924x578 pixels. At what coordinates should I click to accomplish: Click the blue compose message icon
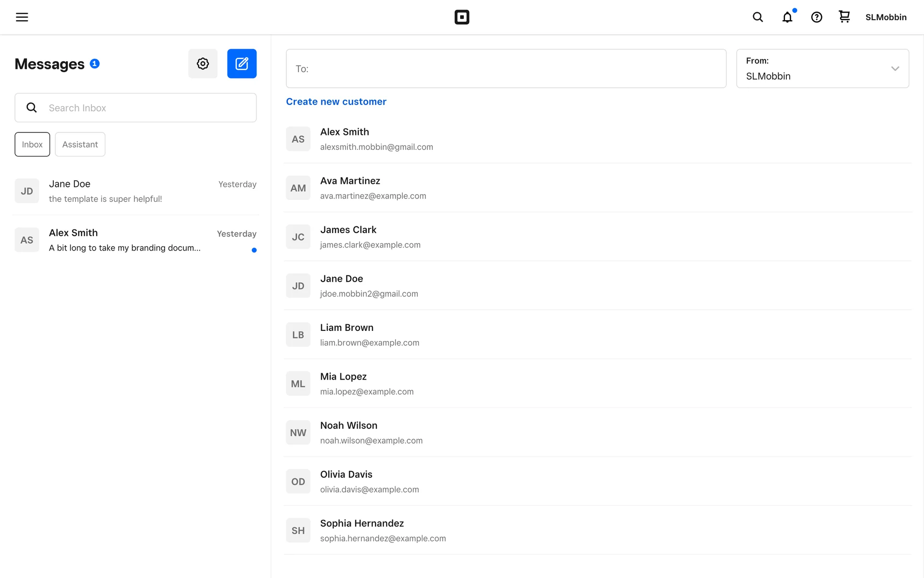[x=242, y=64]
